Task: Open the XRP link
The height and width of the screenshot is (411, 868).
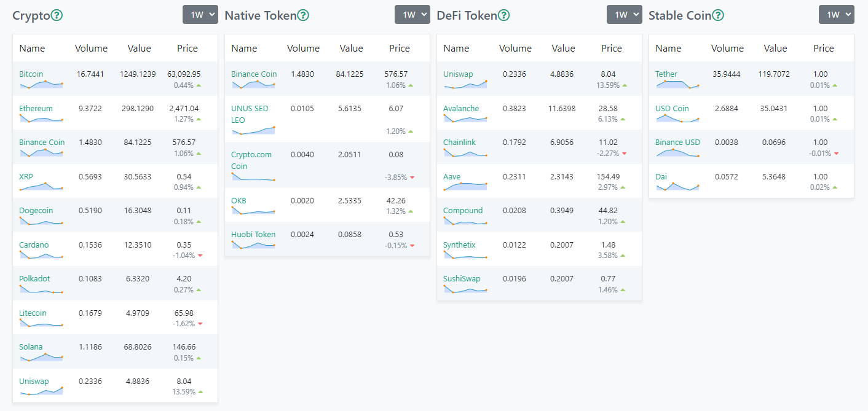Action: [26, 176]
